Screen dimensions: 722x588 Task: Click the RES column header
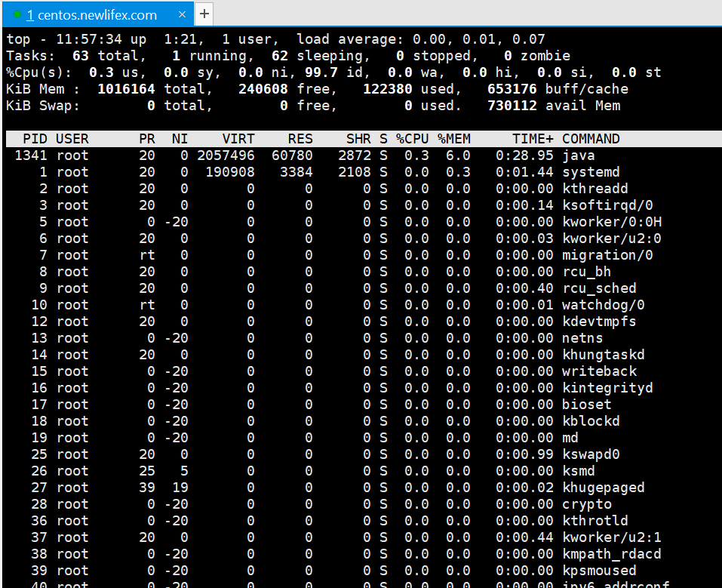tap(300, 139)
